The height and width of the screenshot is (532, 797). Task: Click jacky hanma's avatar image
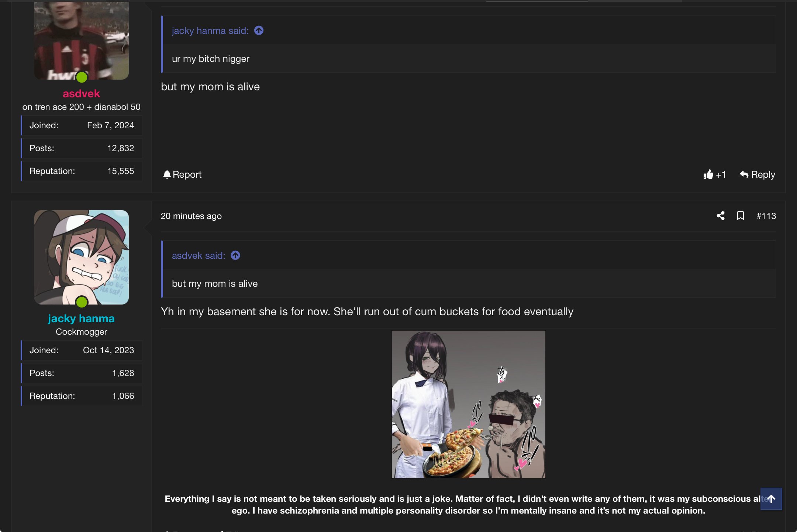coord(82,257)
